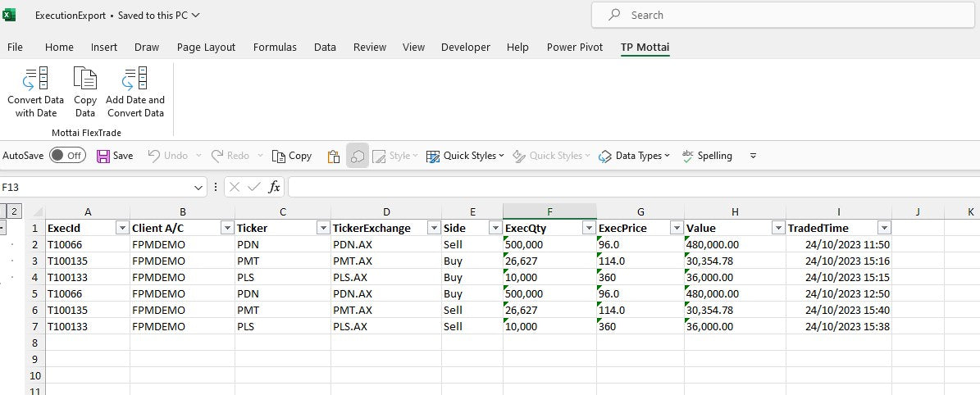Viewport: 980px width, 395px height.
Task: Open ExecPrice column filter dropdown
Action: [676, 228]
